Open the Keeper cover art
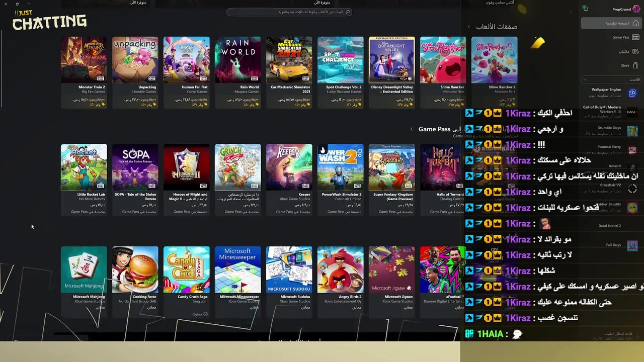 click(289, 167)
